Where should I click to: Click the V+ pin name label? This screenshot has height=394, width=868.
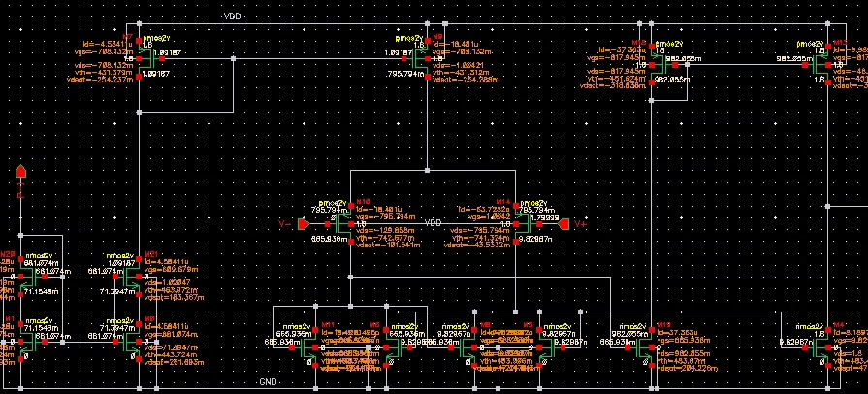coord(580,224)
